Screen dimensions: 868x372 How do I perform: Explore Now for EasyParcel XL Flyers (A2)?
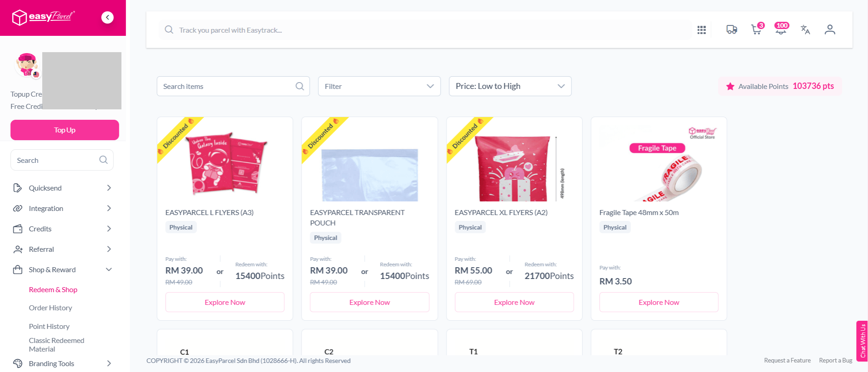[x=514, y=302]
